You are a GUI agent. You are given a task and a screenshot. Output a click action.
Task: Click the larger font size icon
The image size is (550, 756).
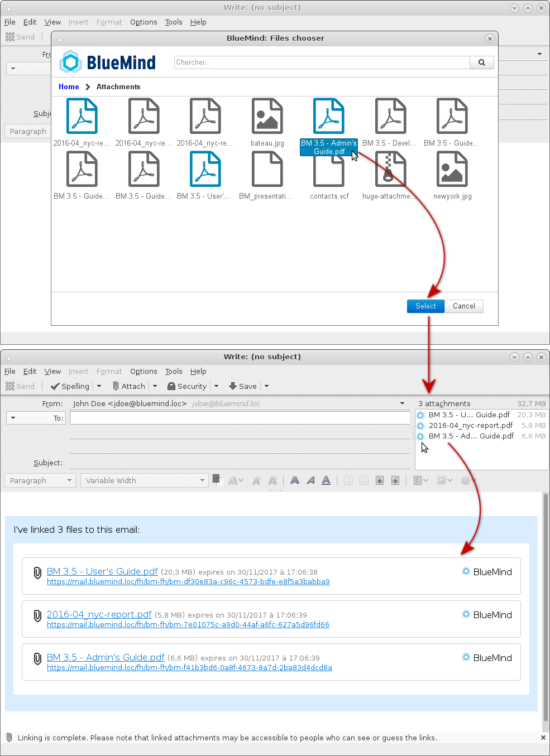pyautogui.click(x=272, y=480)
